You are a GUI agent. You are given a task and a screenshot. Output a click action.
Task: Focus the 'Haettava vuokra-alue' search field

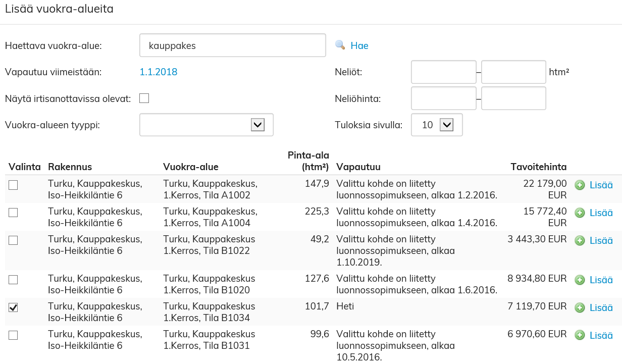232,46
